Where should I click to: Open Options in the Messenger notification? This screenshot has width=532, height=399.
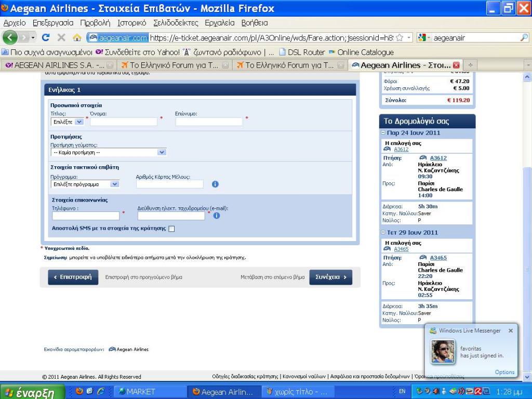coord(504,372)
